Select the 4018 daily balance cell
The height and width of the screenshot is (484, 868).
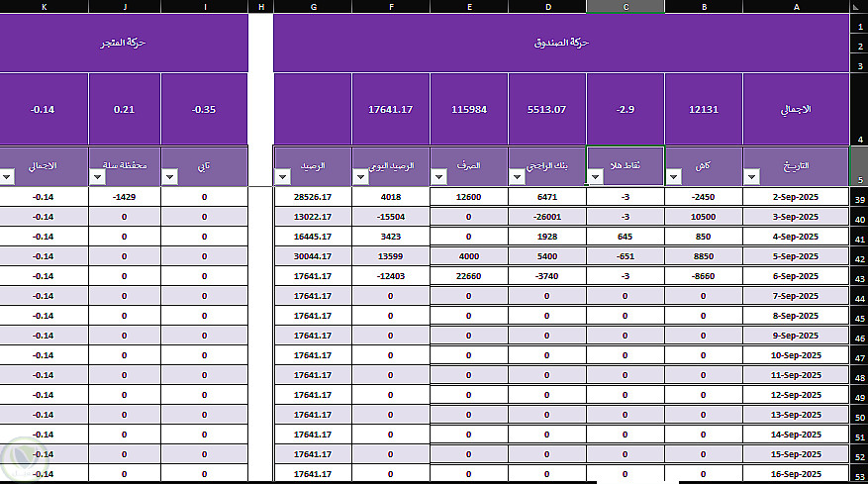391,197
